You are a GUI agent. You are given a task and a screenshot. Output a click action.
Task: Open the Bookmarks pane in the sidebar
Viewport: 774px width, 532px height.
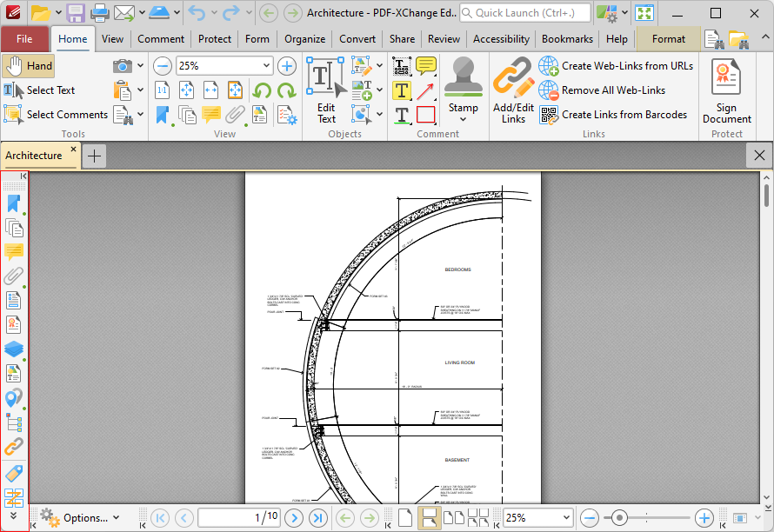click(13, 203)
